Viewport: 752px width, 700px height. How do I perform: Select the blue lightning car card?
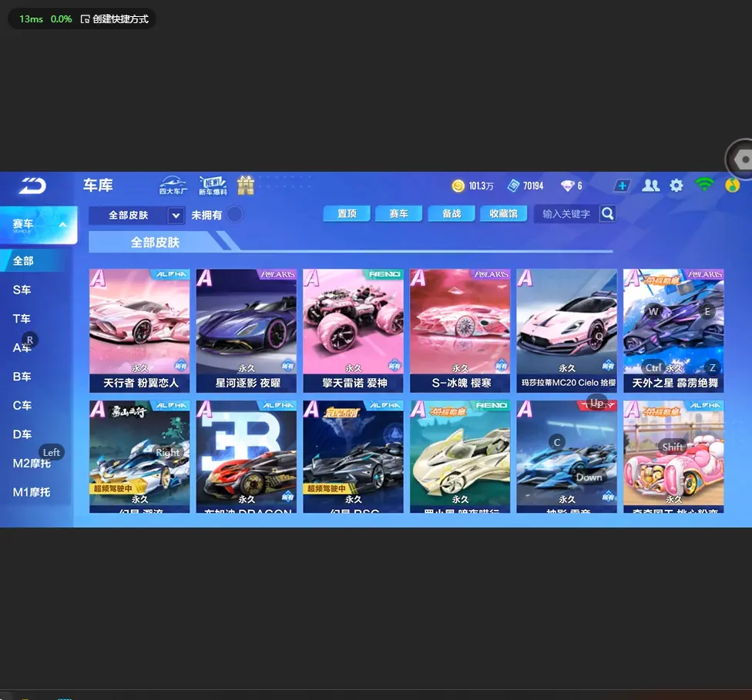(567, 457)
